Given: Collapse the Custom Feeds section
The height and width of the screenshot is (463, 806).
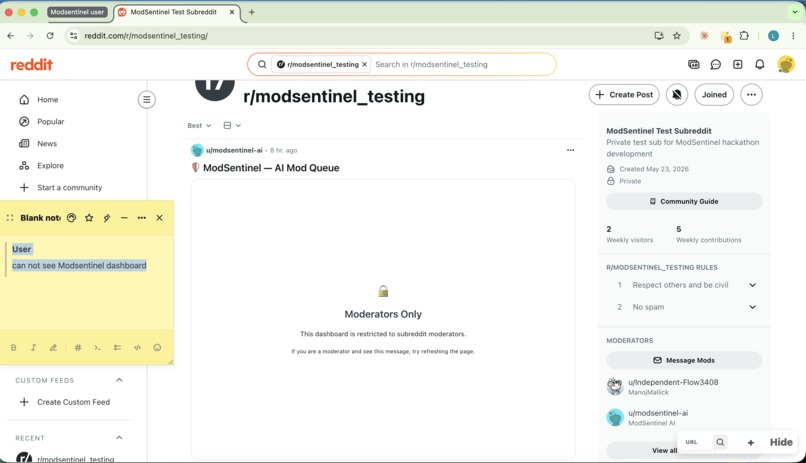Looking at the screenshot, I should tap(119, 380).
